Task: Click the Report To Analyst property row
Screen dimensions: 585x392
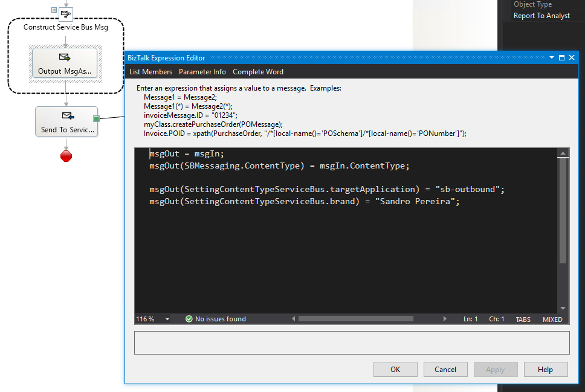Action: click(x=541, y=16)
